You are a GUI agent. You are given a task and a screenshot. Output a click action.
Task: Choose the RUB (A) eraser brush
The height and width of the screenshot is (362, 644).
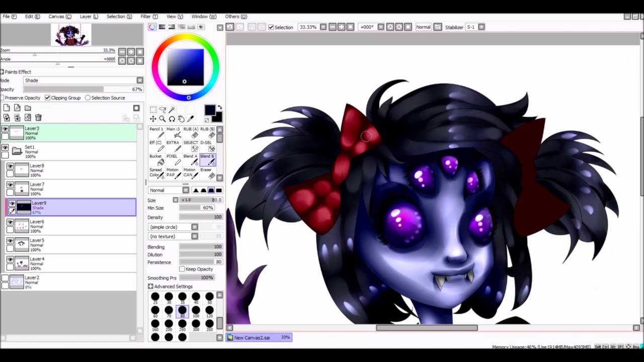tap(190, 133)
